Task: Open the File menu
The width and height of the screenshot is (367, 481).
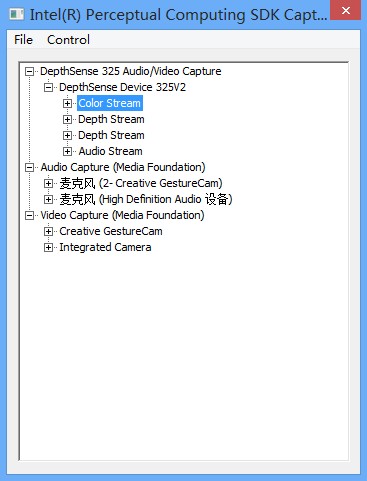Action: (23, 40)
